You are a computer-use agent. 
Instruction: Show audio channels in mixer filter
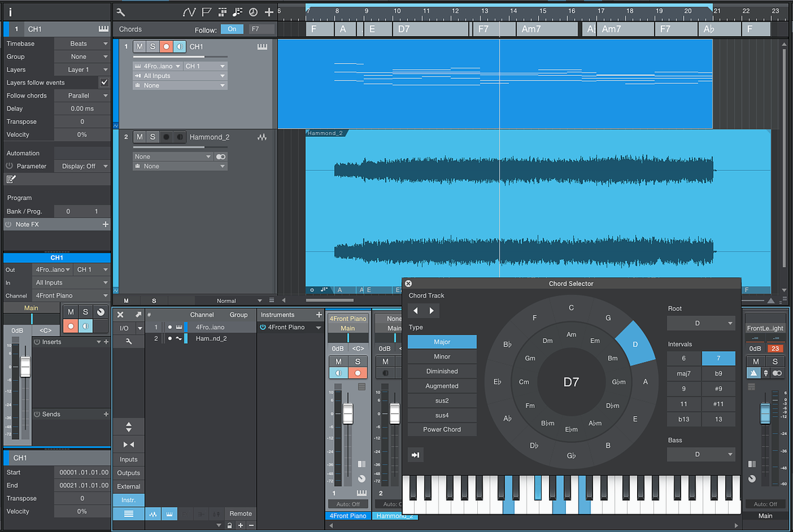point(152,514)
